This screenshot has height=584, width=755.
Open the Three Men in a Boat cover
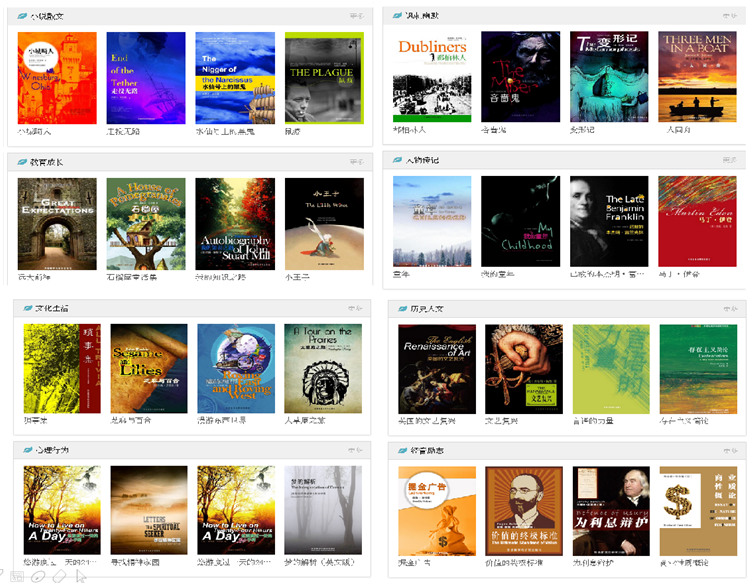click(x=697, y=77)
